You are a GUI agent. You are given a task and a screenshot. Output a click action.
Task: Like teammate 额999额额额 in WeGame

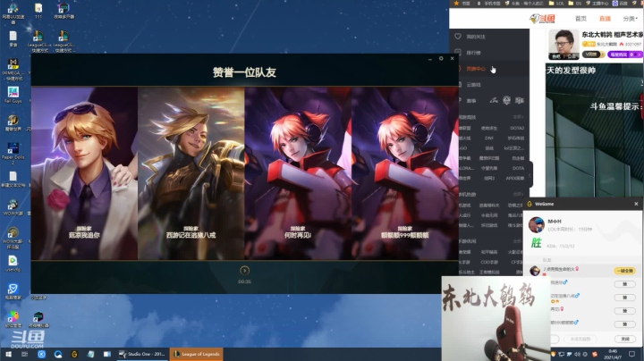[x=624, y=324]
